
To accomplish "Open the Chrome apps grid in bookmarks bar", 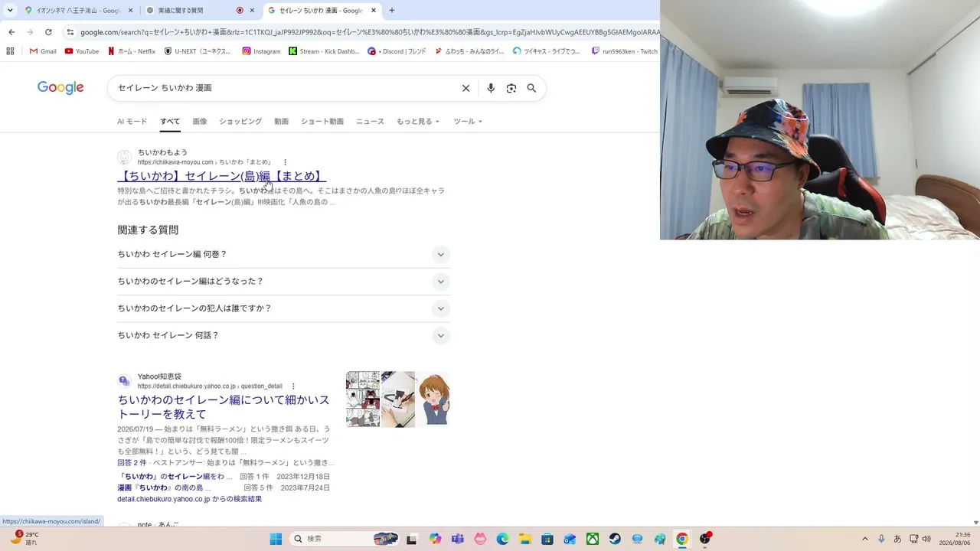I will coord(10,51).
